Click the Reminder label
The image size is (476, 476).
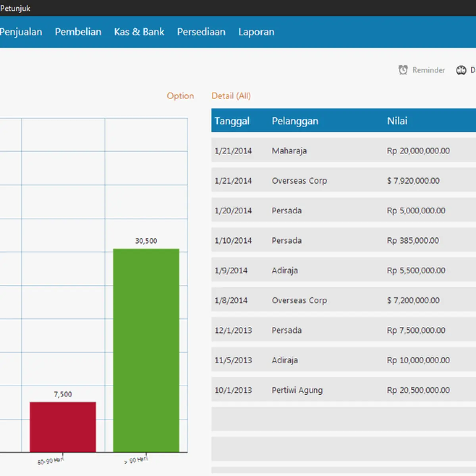(x=428, y=70)
